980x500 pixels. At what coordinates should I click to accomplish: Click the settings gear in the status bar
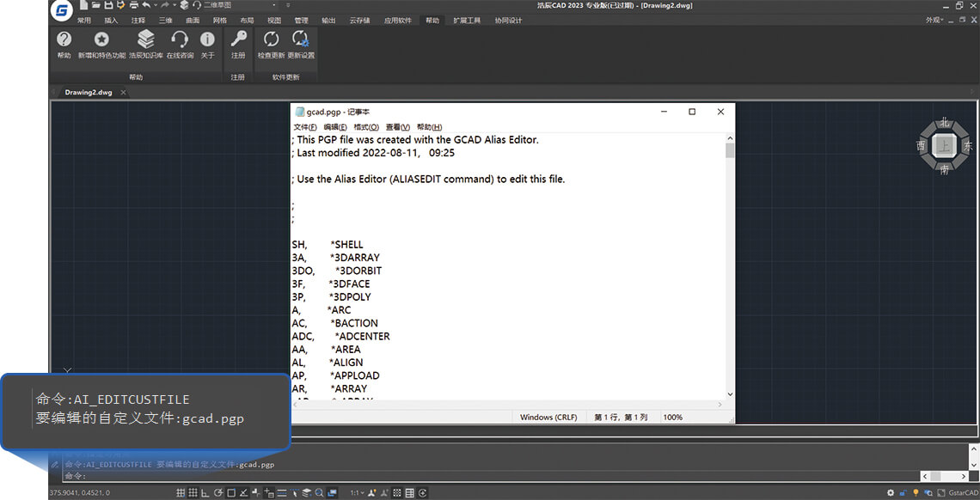[891, 492]
